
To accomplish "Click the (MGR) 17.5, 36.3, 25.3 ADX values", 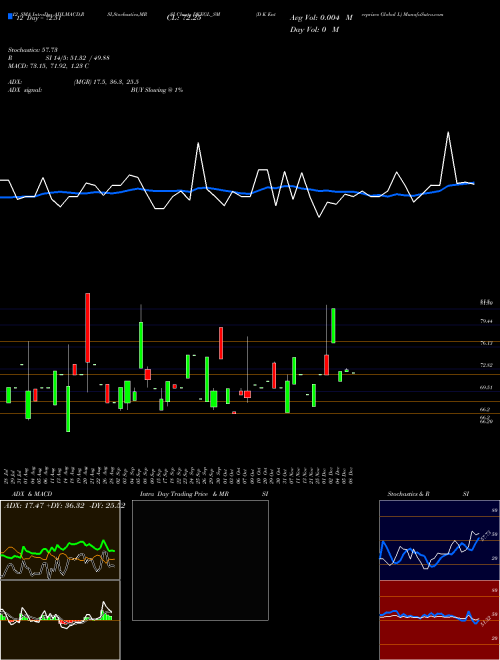I will tap(106, 82).
